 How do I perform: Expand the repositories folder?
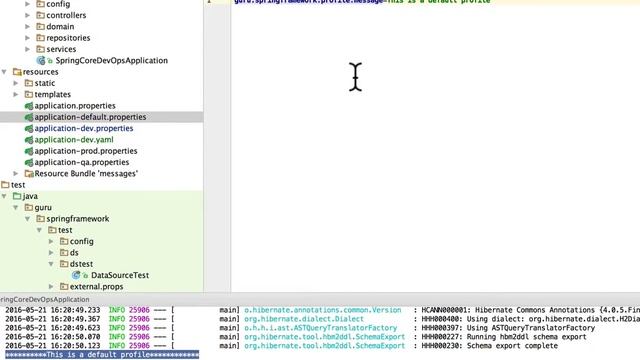point(28,38)
